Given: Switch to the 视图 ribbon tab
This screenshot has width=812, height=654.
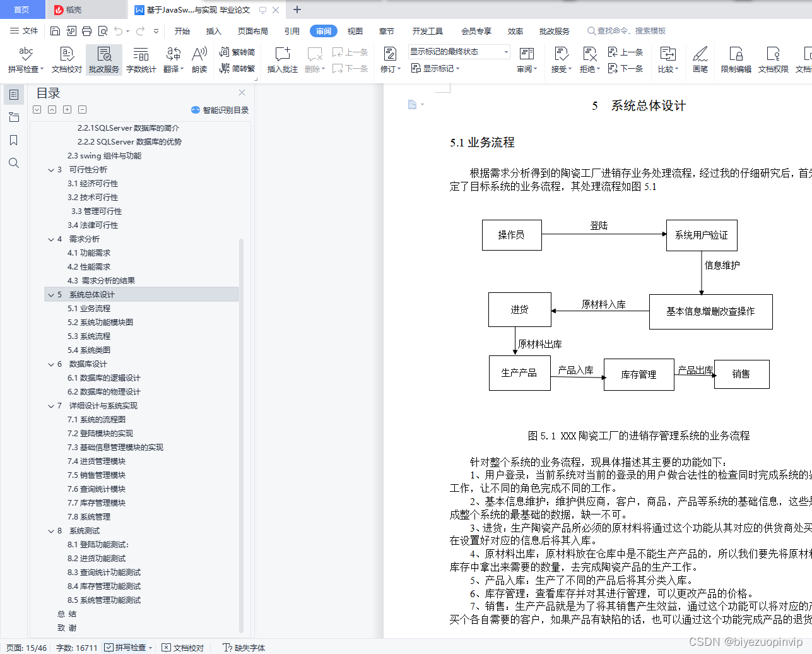Looking at the screenshot, I should (x=355, y=31).
